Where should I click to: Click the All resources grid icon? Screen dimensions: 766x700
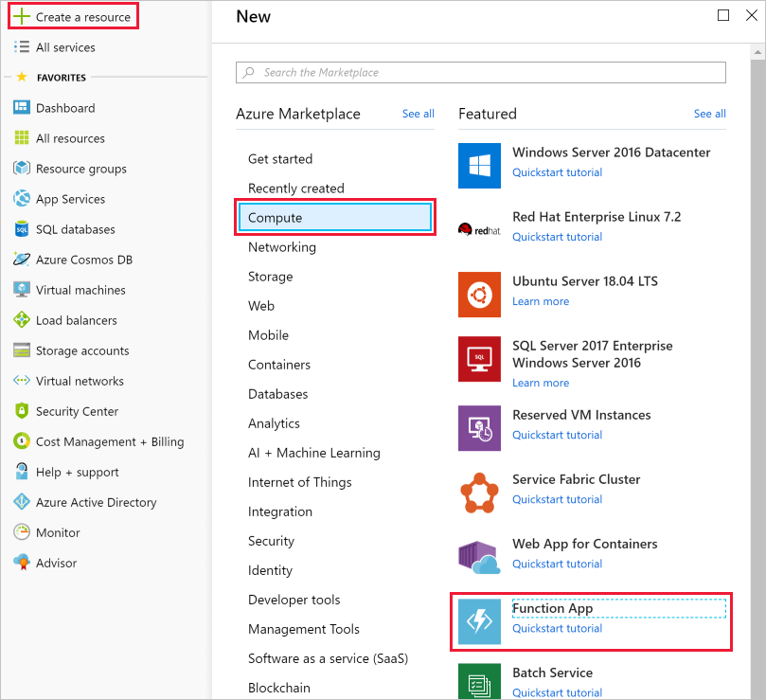pos(22,138)
